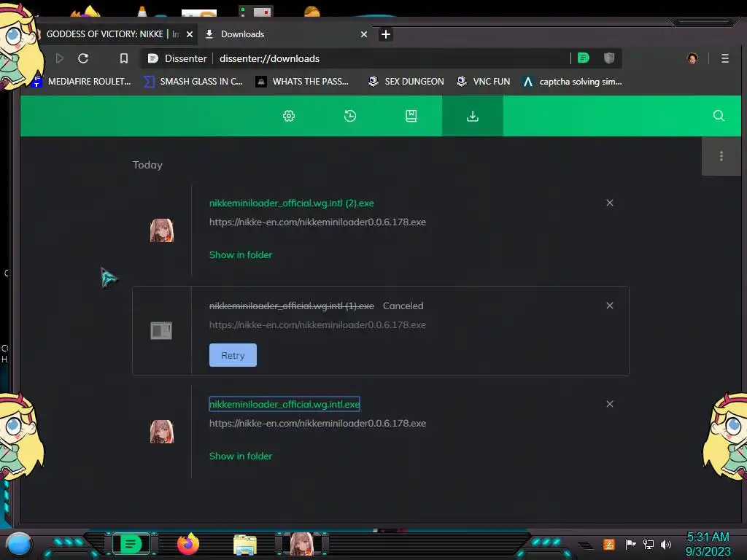
Task: Click the Java update tray icon
Action: [609, 544]
